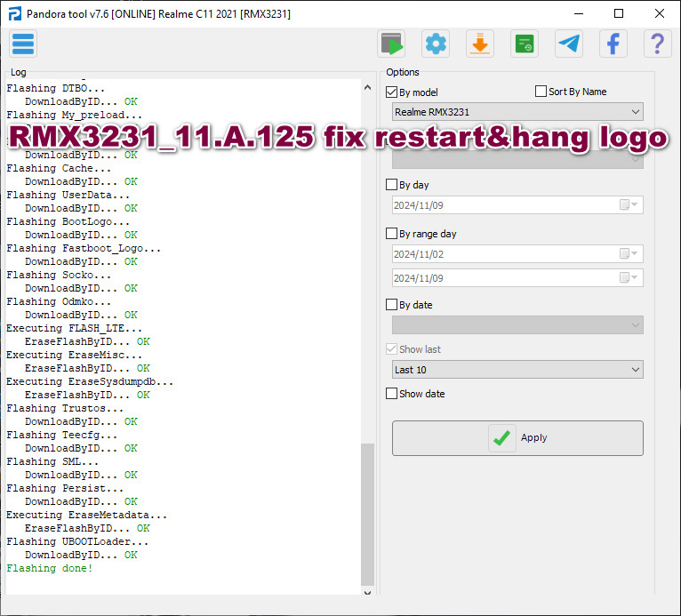Enable the Show date checkbox
Viewport: 681px width, 616px height.
coord(391,393)
